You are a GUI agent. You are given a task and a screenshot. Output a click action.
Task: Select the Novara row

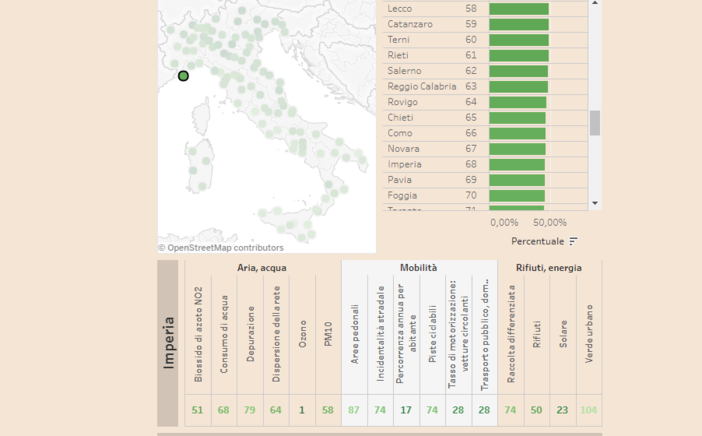click(485, 149)
